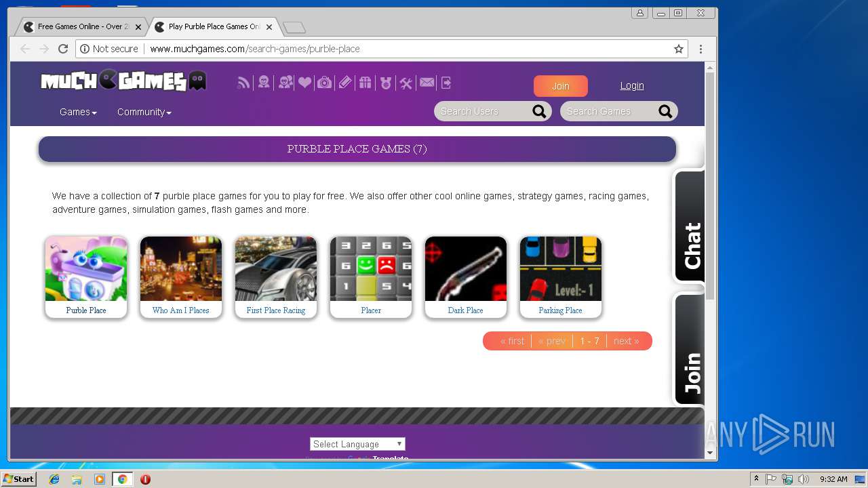Open the envelope messages icon

(427, 83)
